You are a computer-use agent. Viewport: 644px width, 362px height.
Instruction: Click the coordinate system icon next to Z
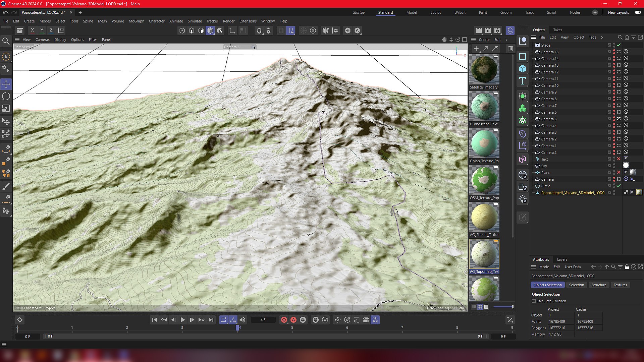pyautogui.click(x=61, y=31)
